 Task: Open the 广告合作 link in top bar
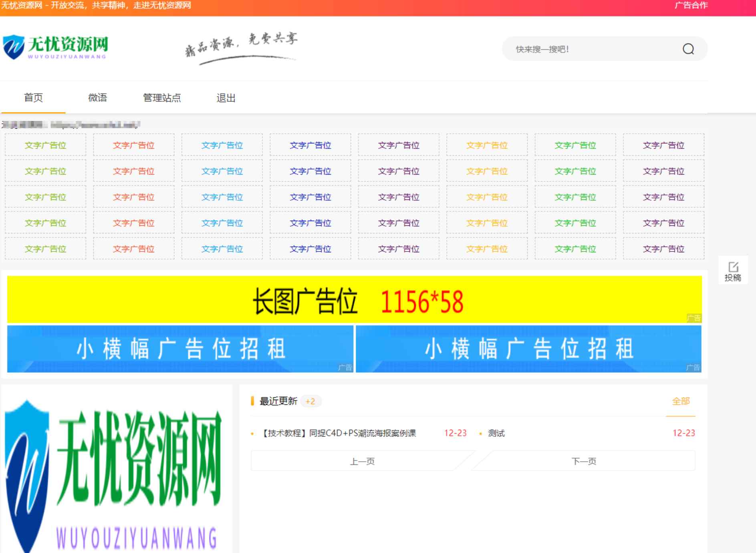(691, 6)
